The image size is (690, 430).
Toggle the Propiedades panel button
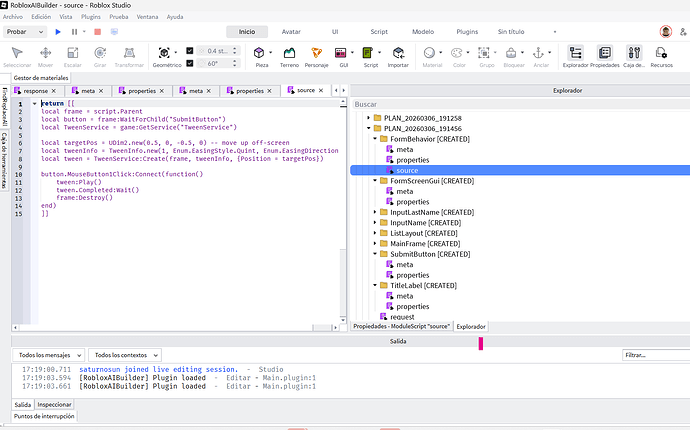coord(605,53)
